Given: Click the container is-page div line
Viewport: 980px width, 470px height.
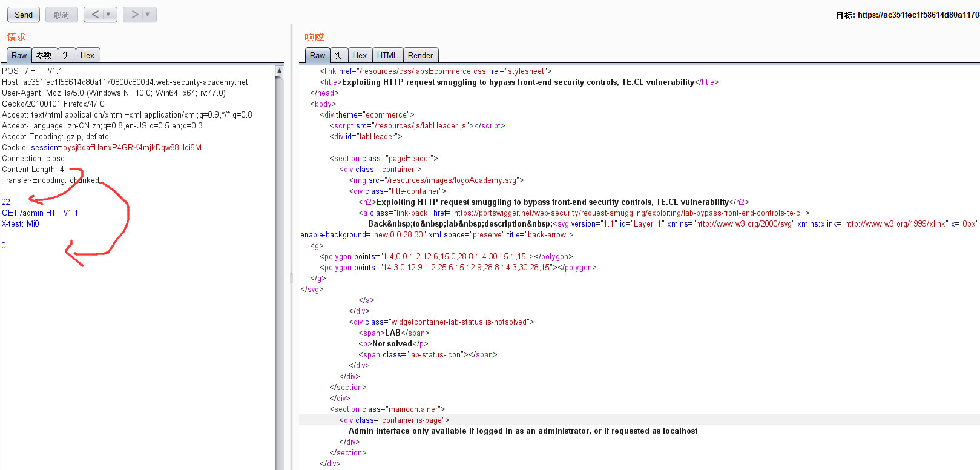Looking at the screenshot, I should (394, 420).
